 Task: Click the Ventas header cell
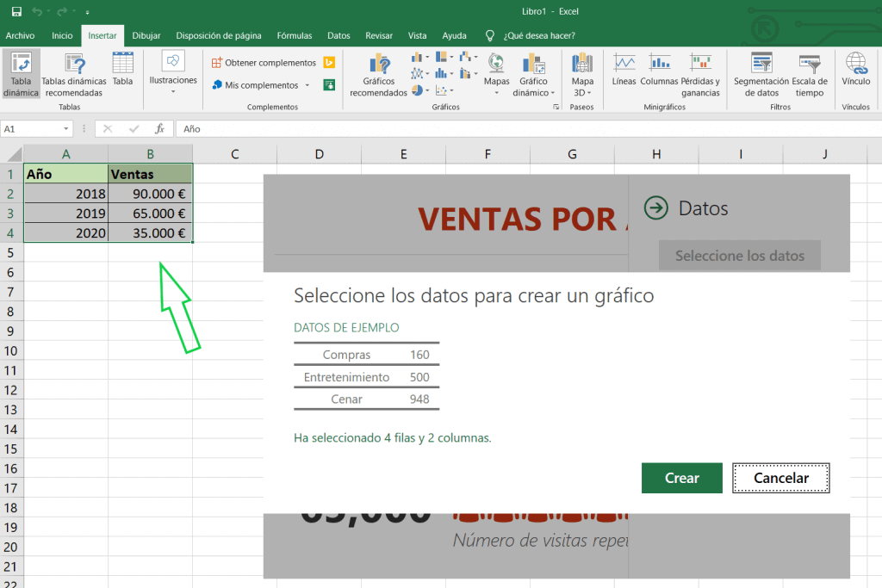150,174
